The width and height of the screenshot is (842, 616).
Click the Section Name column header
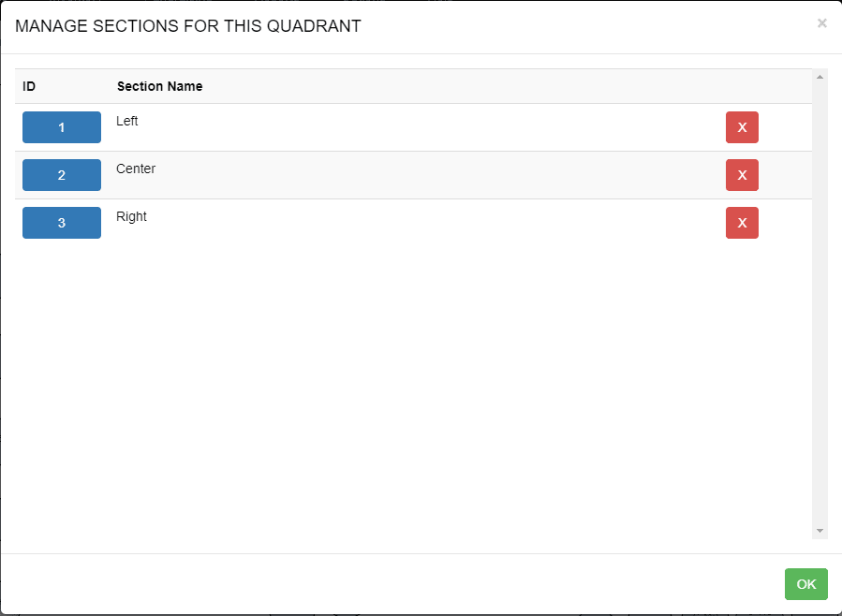pos(159,86)
